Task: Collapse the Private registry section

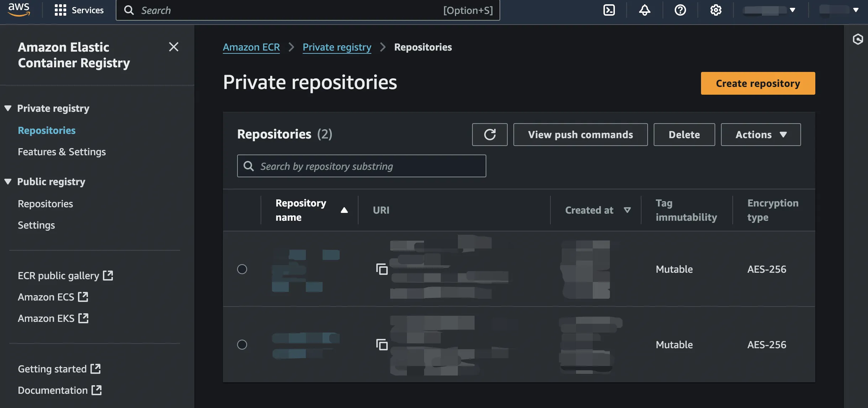Action: coord(8,108)
